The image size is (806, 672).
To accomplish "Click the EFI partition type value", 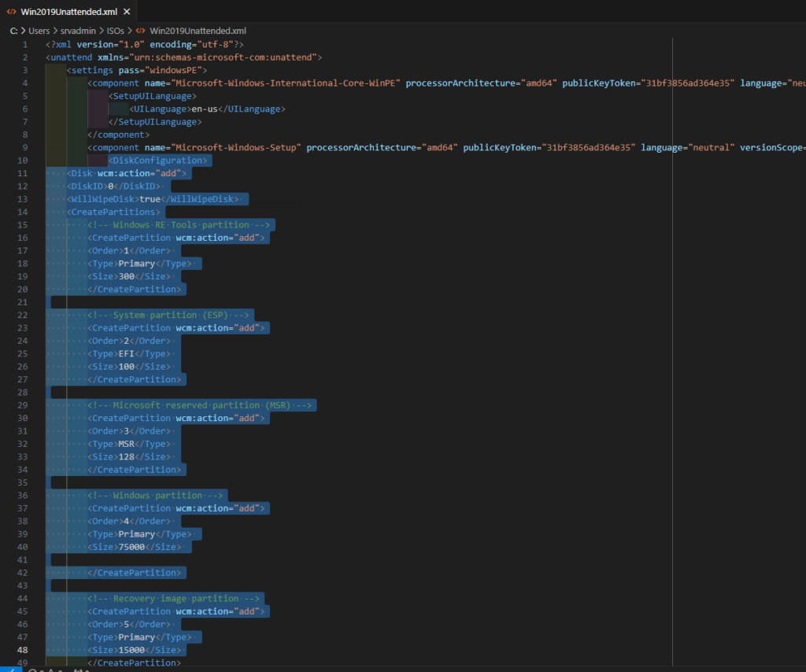I will pos(126,354).
